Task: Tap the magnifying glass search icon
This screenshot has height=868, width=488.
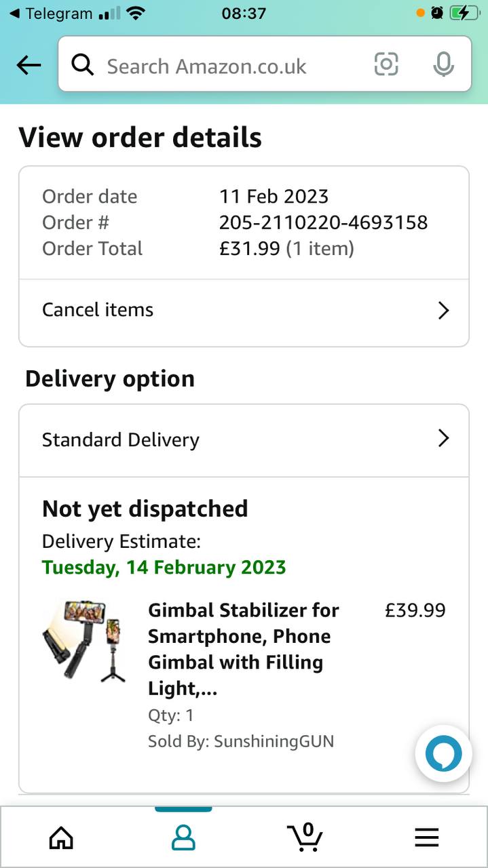Action: click(x=83, y=65)
